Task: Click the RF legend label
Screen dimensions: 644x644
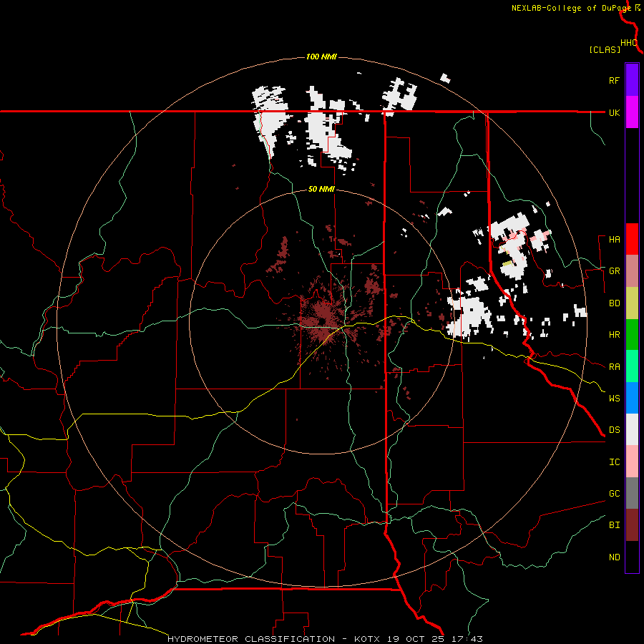Action: [x=614, y=80]
